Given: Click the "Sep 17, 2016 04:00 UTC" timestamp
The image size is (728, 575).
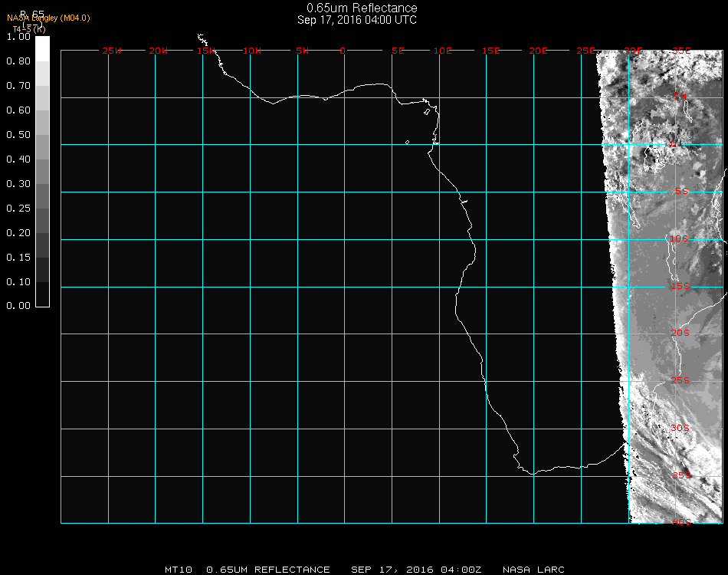Looking at the screenshot, I should [x=357, y=20].
